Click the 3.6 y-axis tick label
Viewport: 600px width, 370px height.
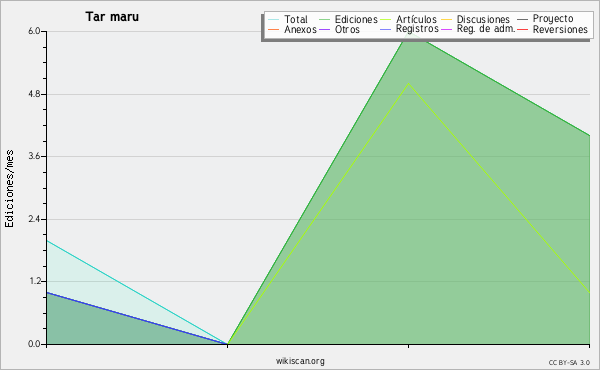[34, 156]
